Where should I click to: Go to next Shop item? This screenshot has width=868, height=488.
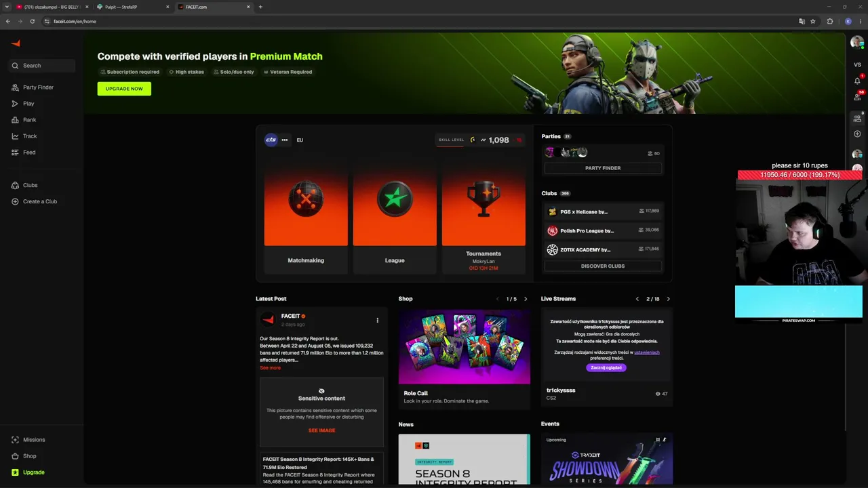(x=526, y=299)
